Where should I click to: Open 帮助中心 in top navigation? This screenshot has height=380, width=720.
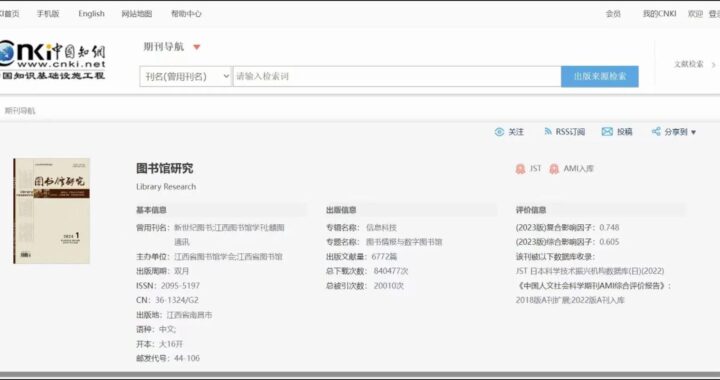(186, 14)
